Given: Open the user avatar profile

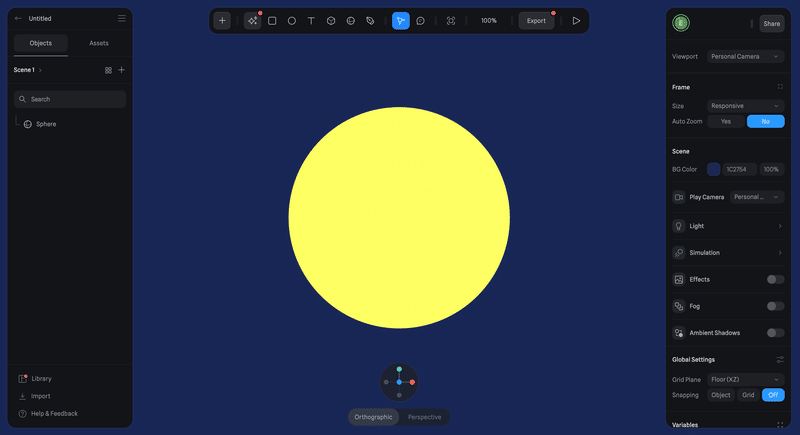Looking at the screenshot, I should click(681, 23).
